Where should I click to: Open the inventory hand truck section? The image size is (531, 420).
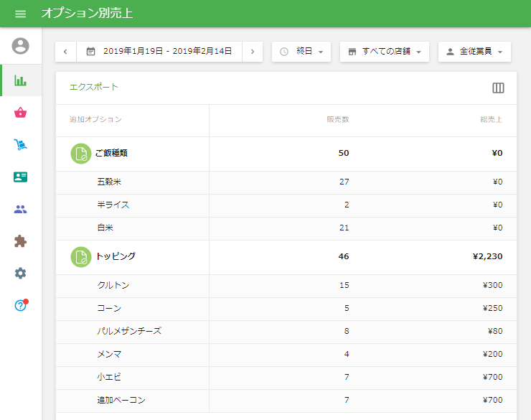click(x=21, y=145)
